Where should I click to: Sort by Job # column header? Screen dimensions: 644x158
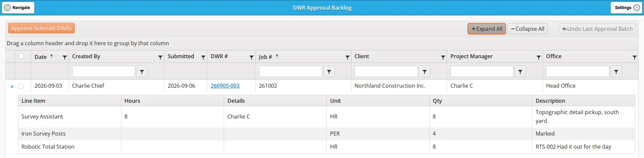point(265,57)
